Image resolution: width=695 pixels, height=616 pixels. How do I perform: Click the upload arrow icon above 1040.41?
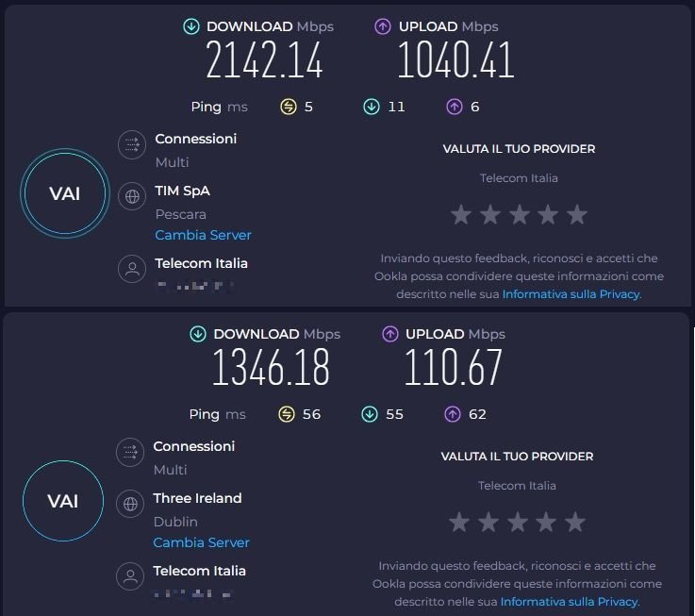click(383, 26)
